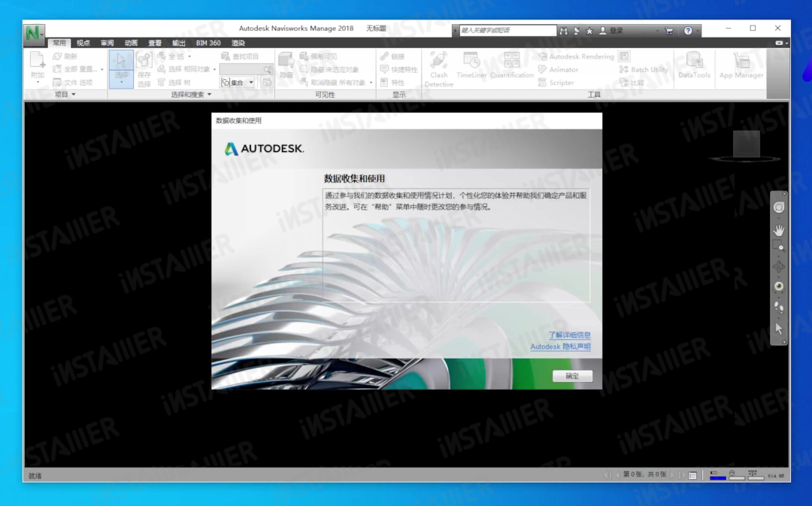Click the satellite Communication Center icon
812x506 pixels.
(577, 31)
